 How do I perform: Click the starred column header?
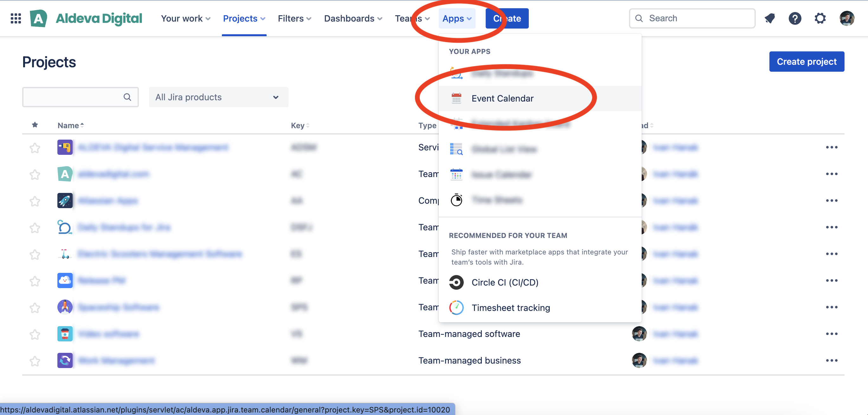35,125
